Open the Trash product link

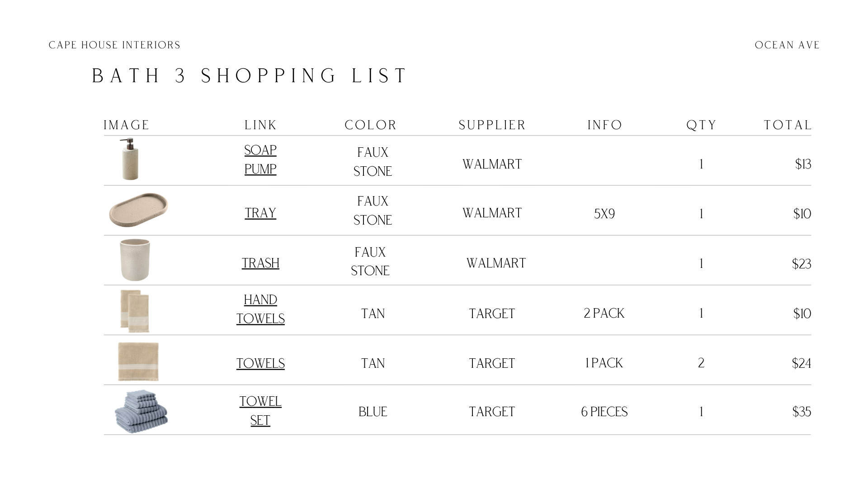click(x=260, y=263)
